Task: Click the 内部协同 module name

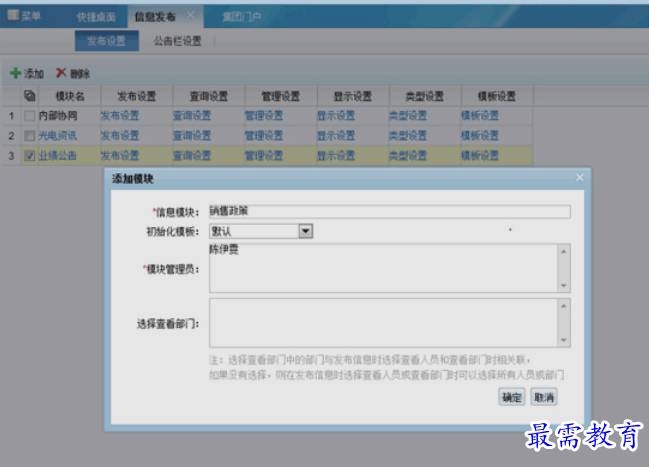Action: [58, 116]
